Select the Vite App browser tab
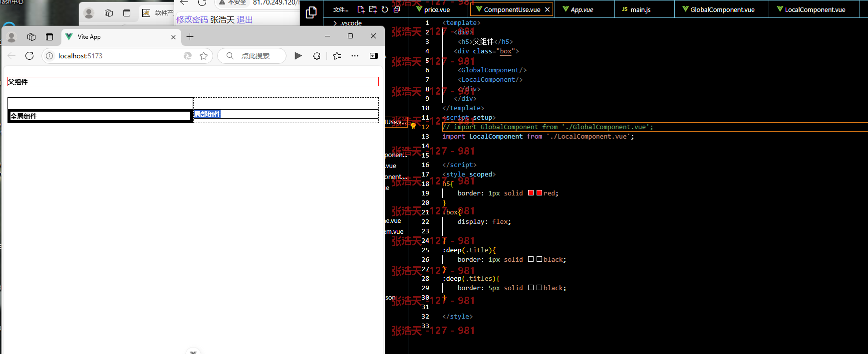868x354 pixels. click(121, 37)
